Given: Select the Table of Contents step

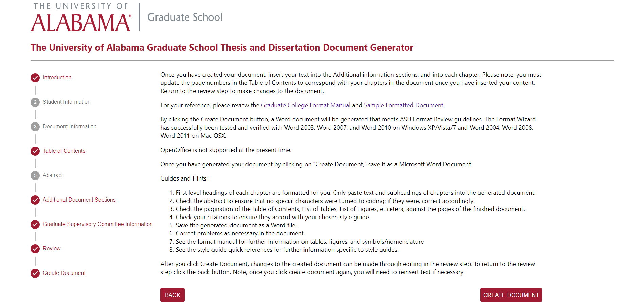Looking at the screenshot, I should click(x=64, y=151).
